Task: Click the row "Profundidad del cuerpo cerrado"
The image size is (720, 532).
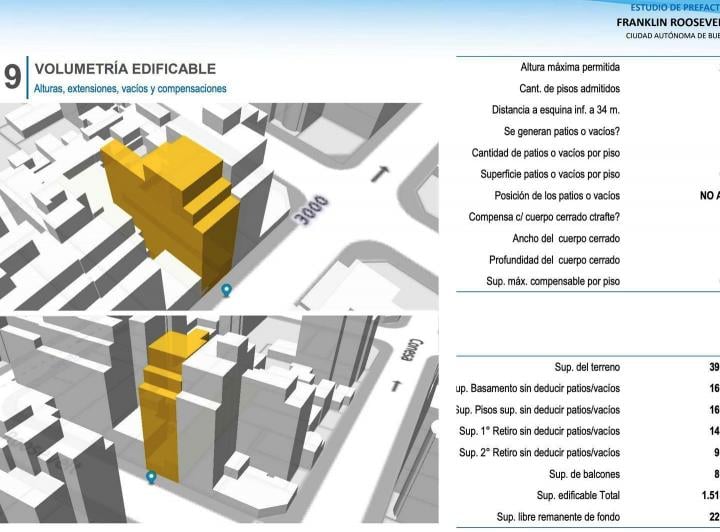Action: click(x=554, y=260)
